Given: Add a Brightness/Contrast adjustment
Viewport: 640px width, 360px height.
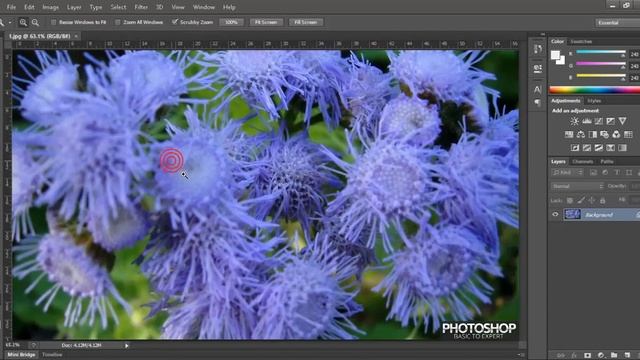Looking at the screenshot, I should click(575, 121).
